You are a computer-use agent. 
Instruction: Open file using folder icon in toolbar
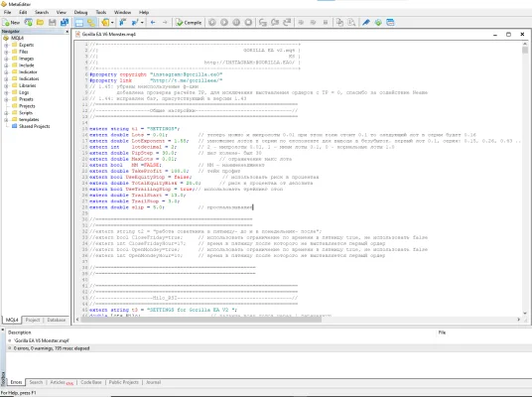pyautogui.click(x=40, y=23)
